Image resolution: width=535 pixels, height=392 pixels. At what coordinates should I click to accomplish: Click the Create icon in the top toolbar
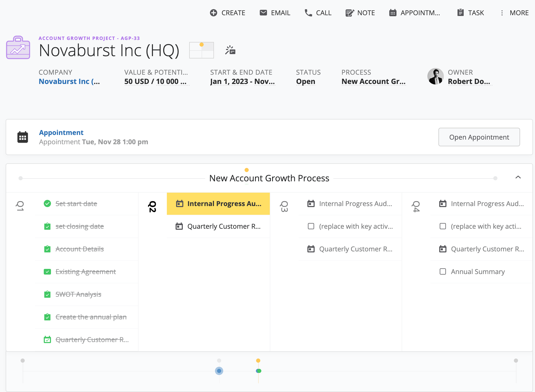tap(214, 13)
